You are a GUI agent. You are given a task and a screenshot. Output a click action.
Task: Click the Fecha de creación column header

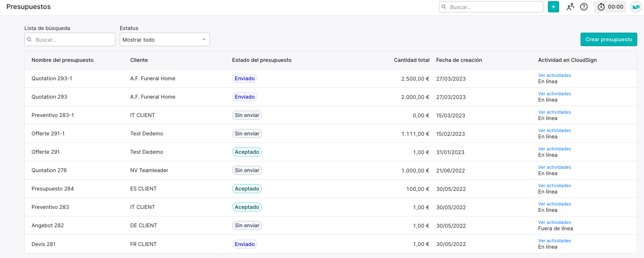459,60
